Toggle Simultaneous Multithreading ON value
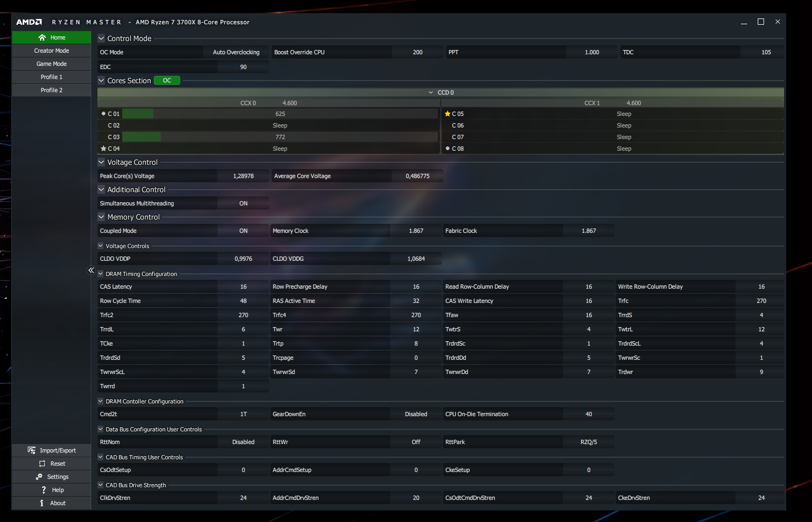 pyautogui.click(x=243, y=203)
